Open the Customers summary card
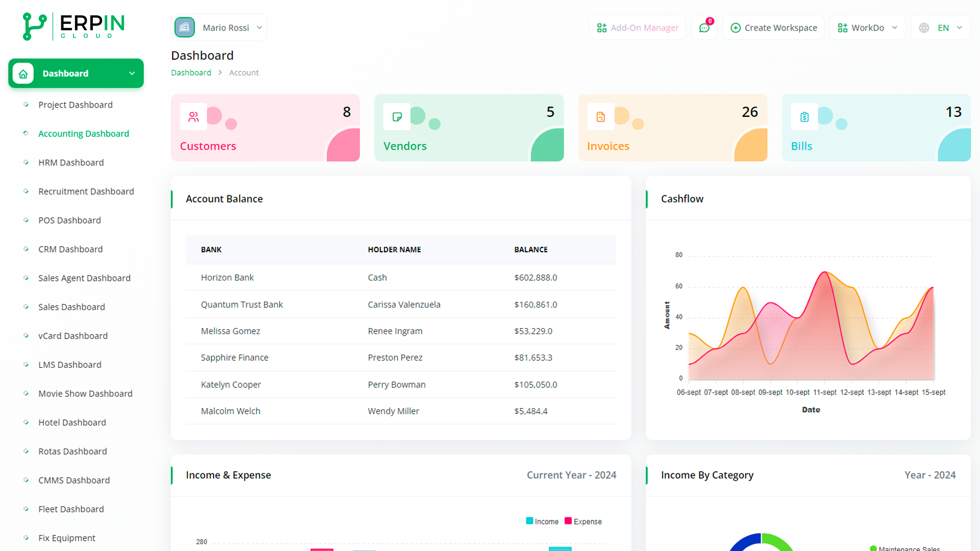The width and height of the screenshot is (980, 551). click(265, 128)
